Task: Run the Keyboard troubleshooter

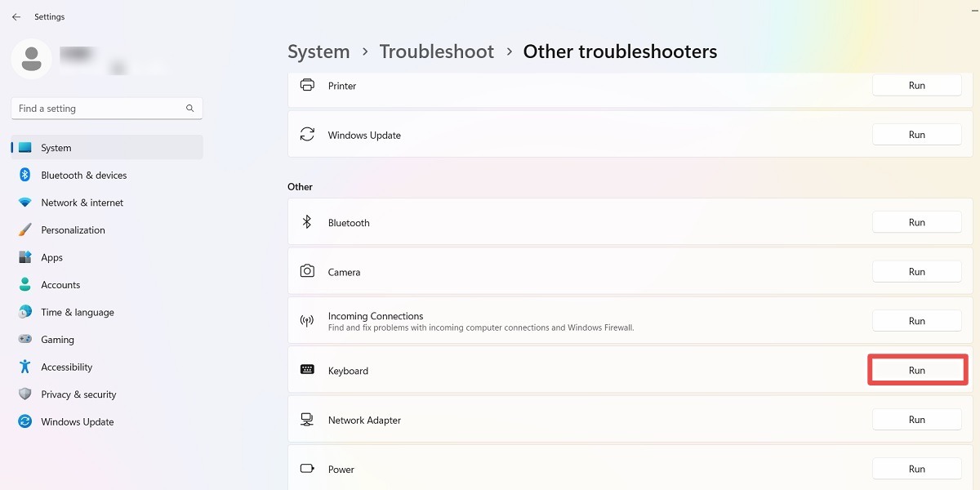Action: click(x=916, y=369)
